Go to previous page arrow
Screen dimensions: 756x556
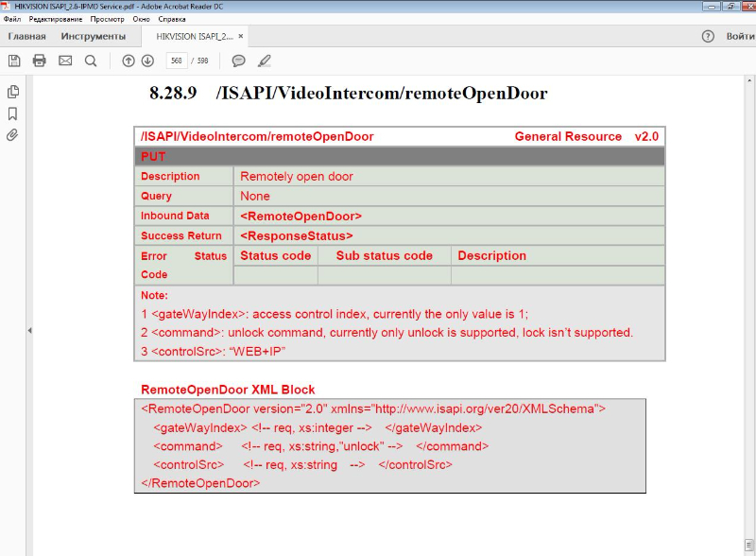(129, 61)
